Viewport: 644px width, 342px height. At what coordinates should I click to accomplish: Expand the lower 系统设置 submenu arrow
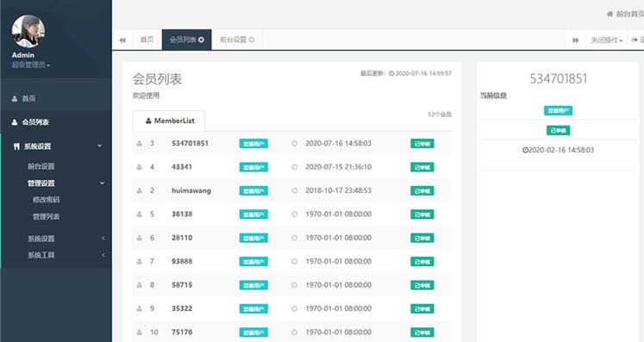point(103,238)
